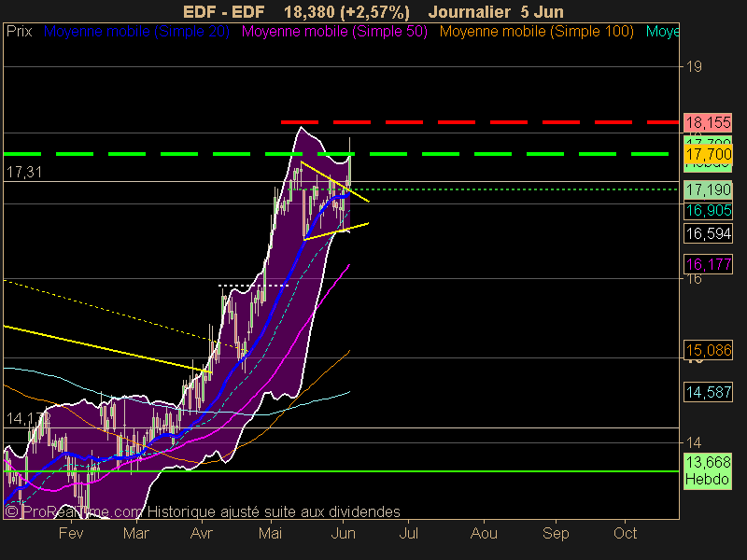Click the orange 17,700 price label
Viewport: 747px width, 560px height.
click(708, 154)
